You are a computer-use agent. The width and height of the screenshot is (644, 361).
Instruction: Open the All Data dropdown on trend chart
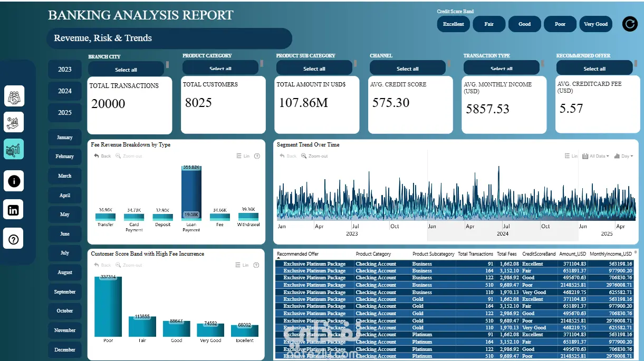tap(596, 156)
